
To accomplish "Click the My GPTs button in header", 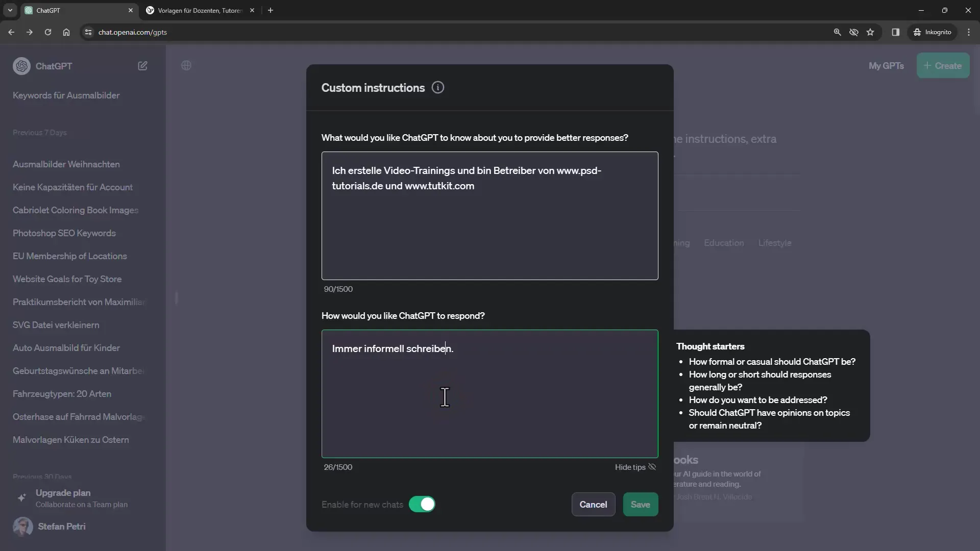I will coord(886,65).
